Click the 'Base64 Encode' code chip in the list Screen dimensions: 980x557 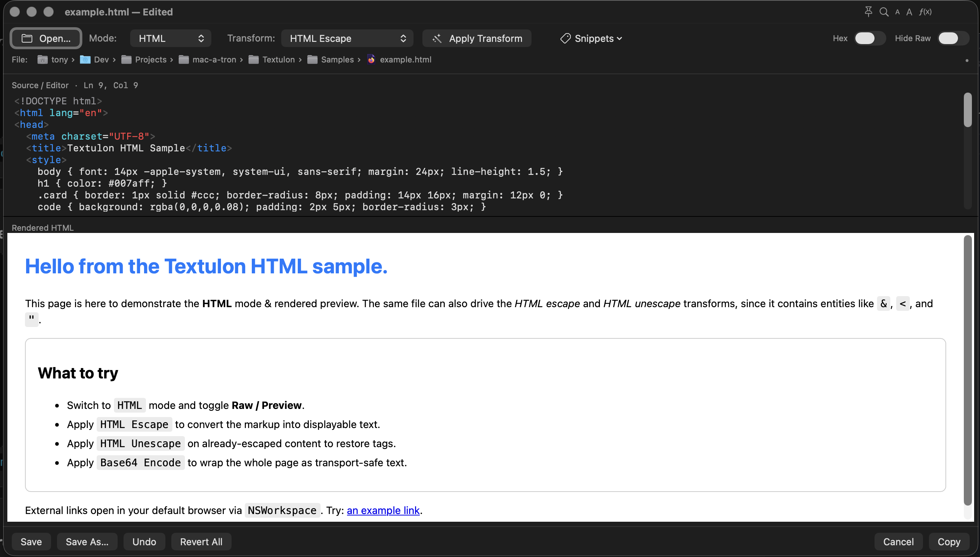coord(140,463)
